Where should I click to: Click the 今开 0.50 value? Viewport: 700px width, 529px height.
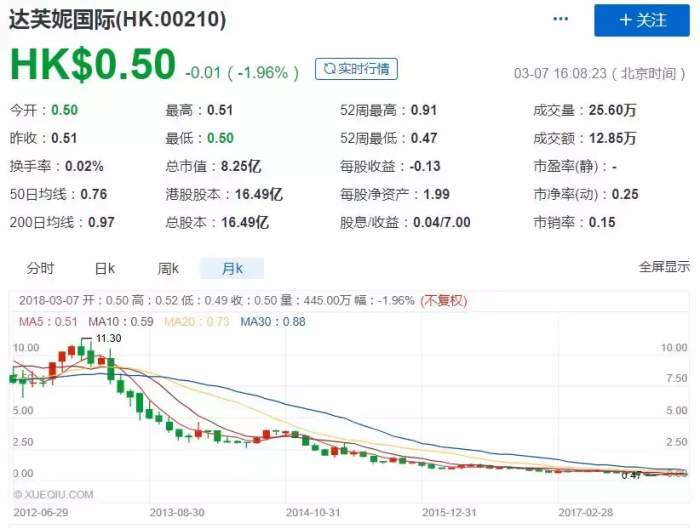point(64,110)
